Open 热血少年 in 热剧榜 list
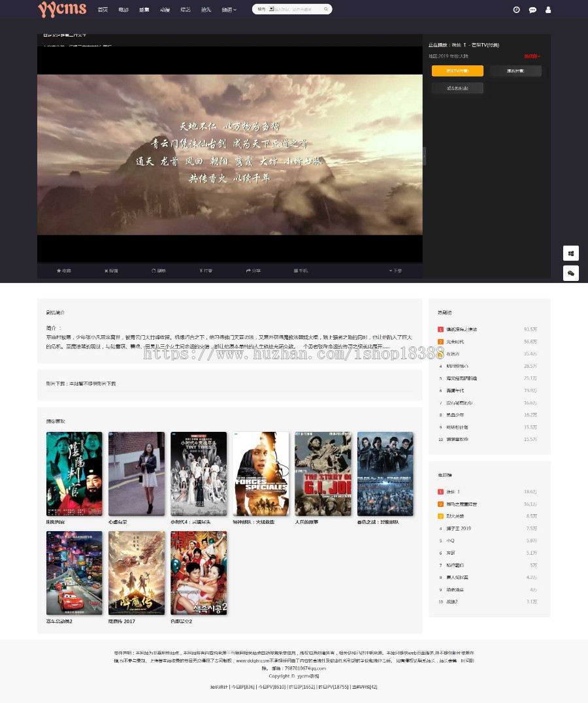The width and height of the screenshot is (588, 703). tap(455, 415)
